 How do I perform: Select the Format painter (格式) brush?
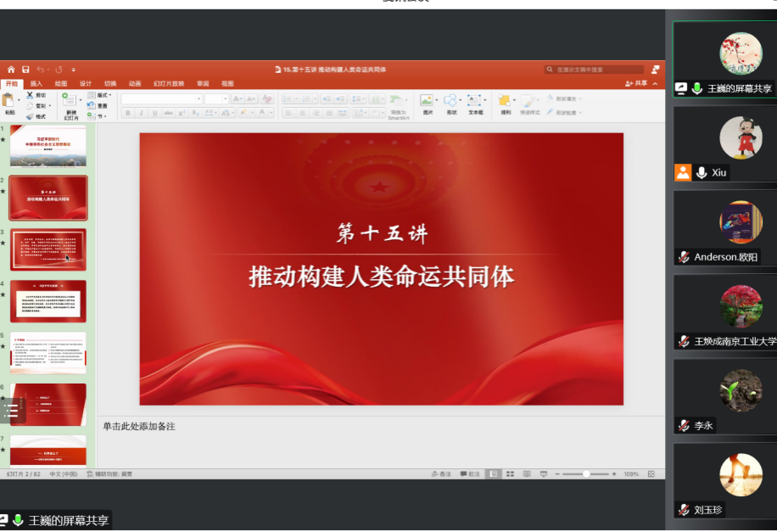(x=31, y=116)
